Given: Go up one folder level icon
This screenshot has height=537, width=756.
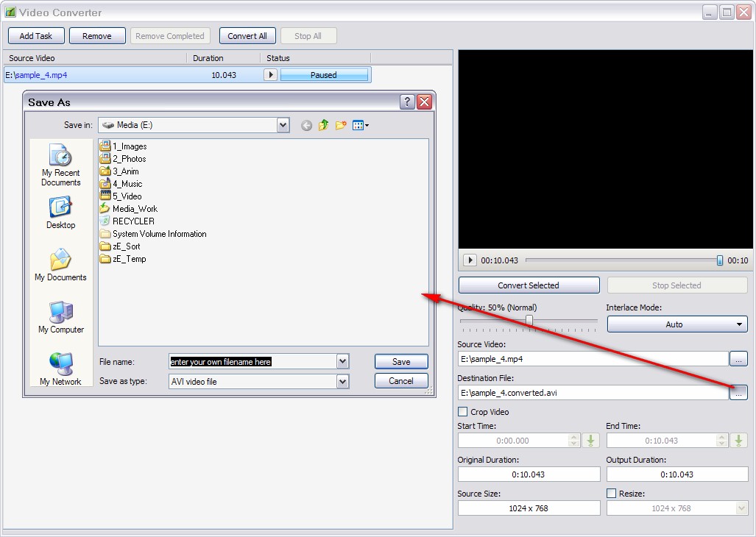Looking at the screenshot, I should [323, 126].
